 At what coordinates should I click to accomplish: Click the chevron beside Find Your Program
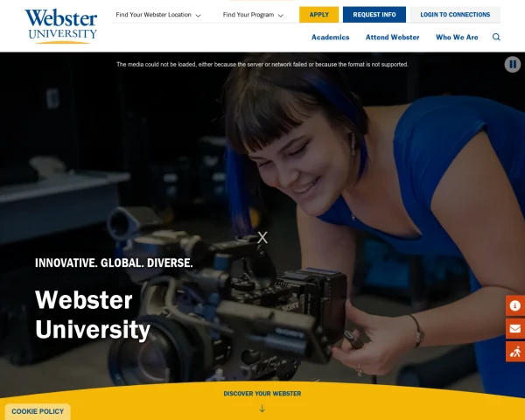(281, 16)
